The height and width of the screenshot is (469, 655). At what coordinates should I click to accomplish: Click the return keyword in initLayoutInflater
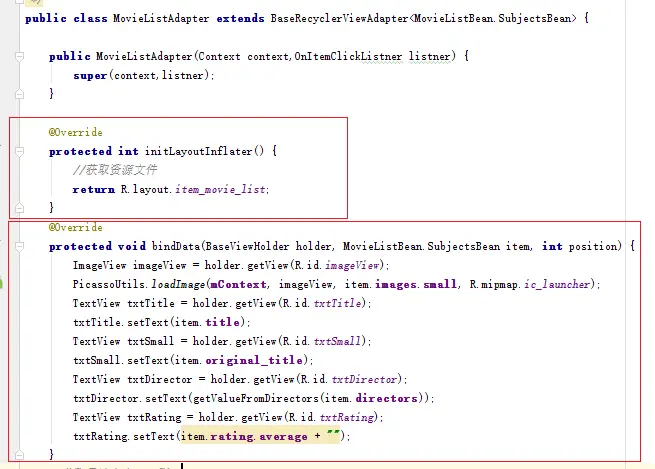94,189
